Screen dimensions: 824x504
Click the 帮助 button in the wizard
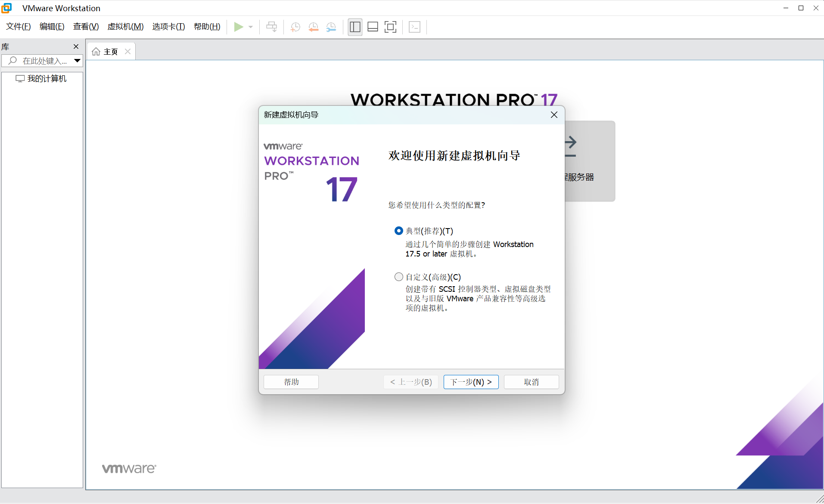click(291, 382)
